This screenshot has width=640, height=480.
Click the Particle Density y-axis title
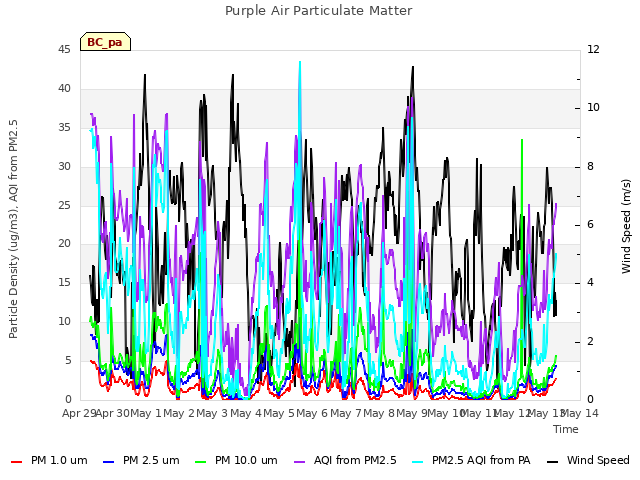13,229
